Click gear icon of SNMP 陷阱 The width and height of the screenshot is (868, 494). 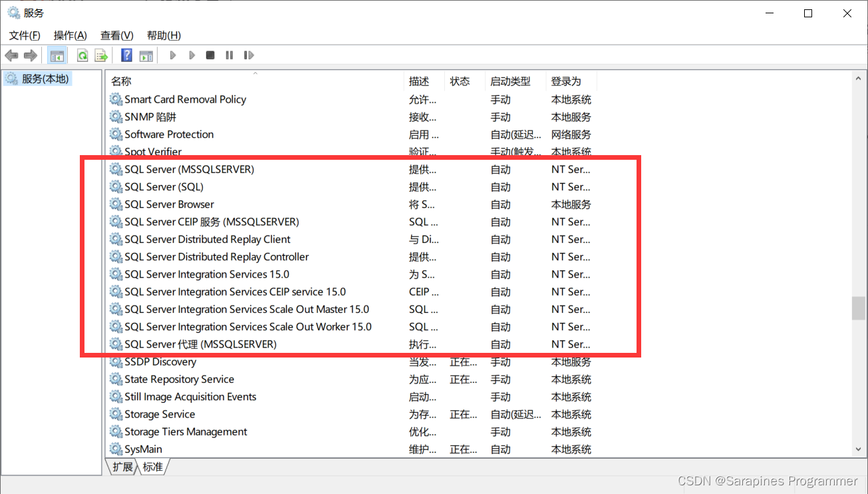pyautogui.click(x=116, y=117)
